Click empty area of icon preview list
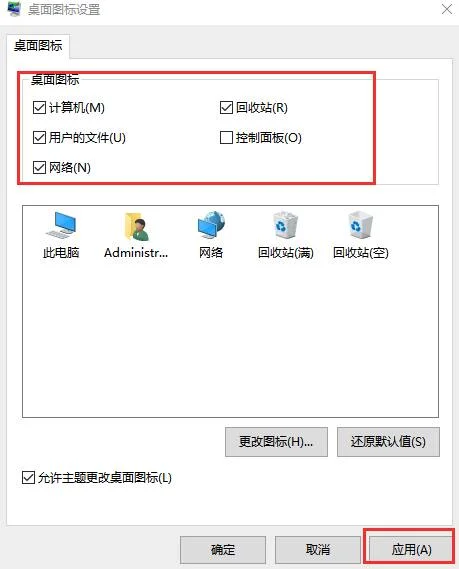The image size is (459, 569). coord(230,339)
